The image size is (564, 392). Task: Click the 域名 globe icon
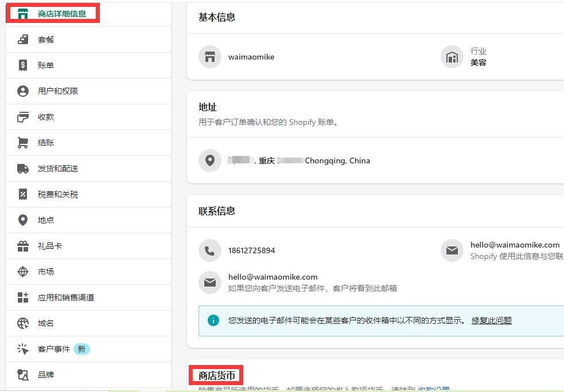23,323
